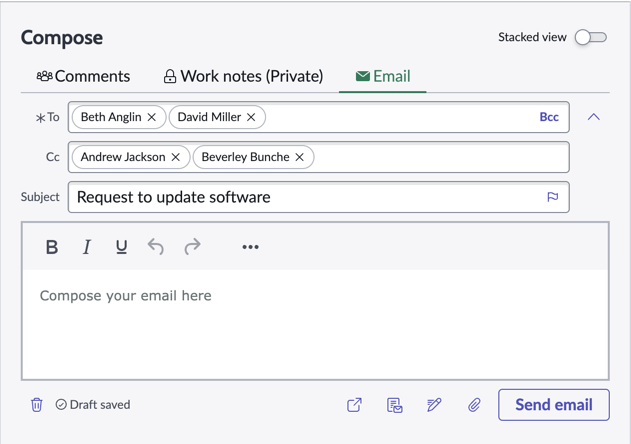Remove Beverley Bunche from Cc
Viewport: 631px width, 444px height.
click(x=299, y=157)
